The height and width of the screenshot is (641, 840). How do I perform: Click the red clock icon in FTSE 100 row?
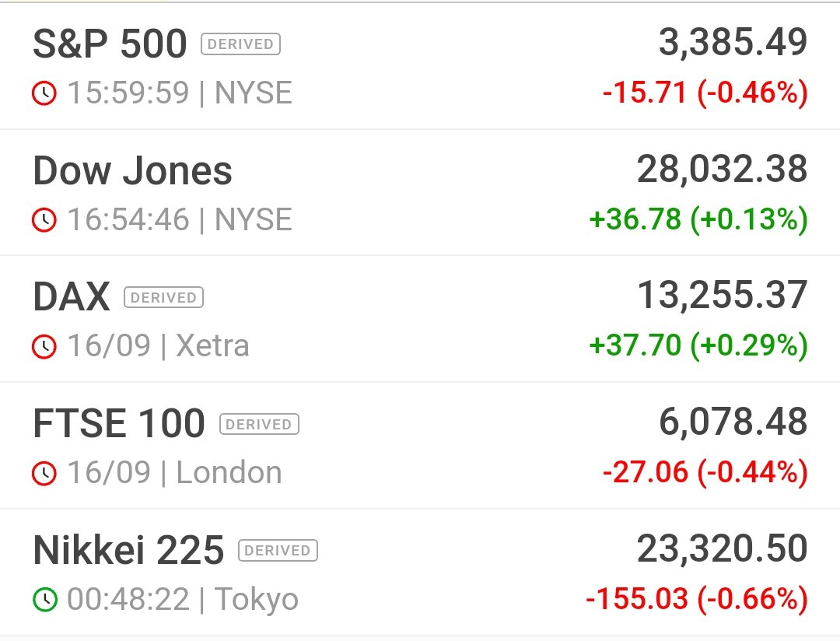44,473
